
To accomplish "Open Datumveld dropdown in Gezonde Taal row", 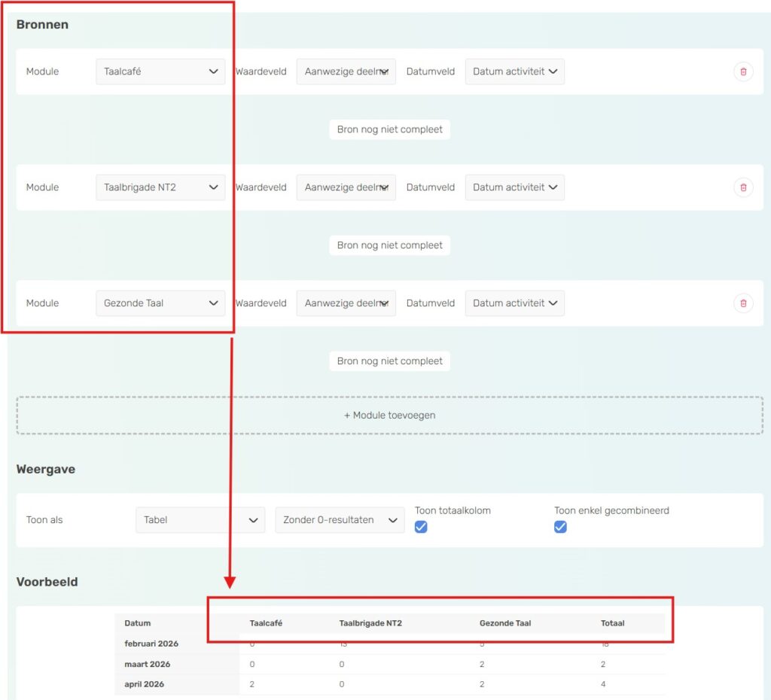I will [514, 303].
